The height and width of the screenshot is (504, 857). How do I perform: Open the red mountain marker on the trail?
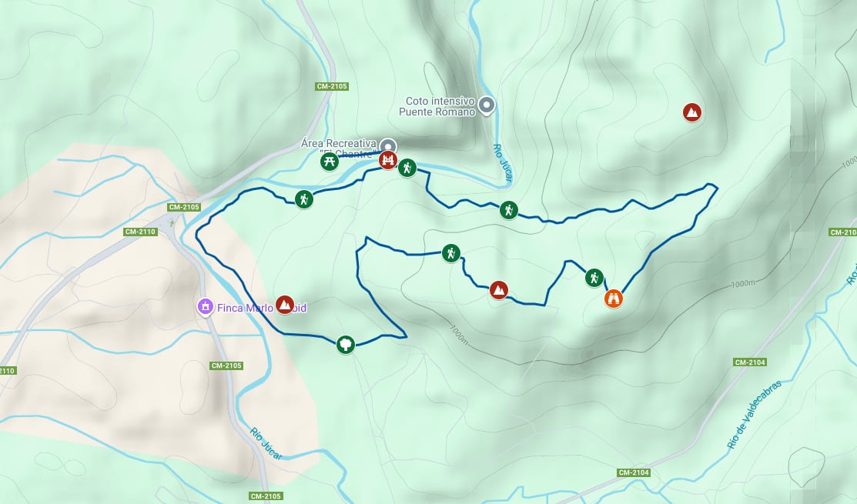(x=498, y=290)
